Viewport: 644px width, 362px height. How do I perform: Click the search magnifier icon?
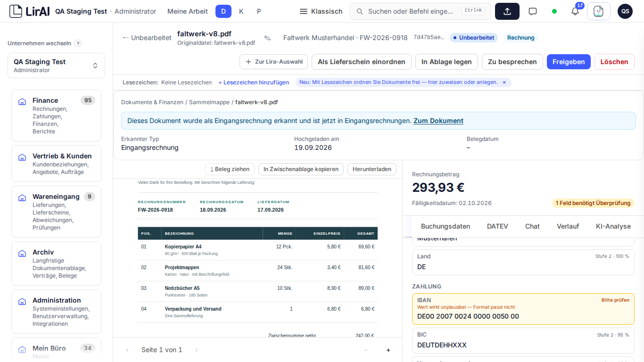[x=360, y=11]
